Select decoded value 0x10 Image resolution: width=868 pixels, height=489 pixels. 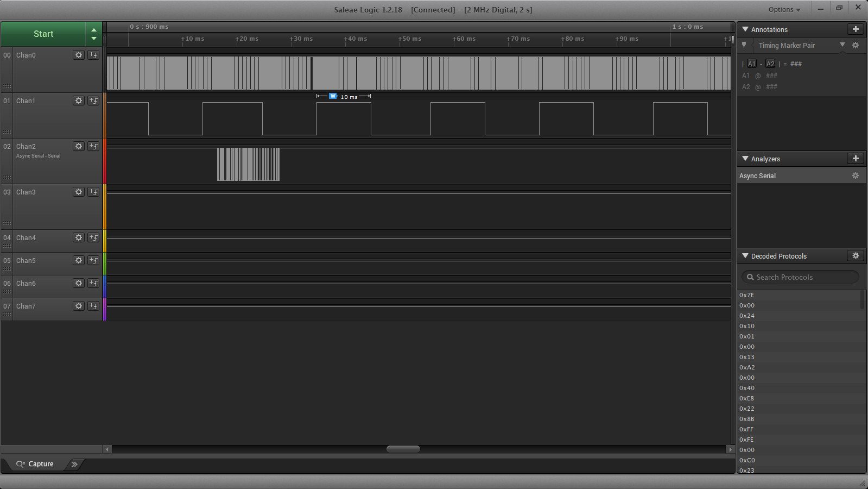(746, 326)
